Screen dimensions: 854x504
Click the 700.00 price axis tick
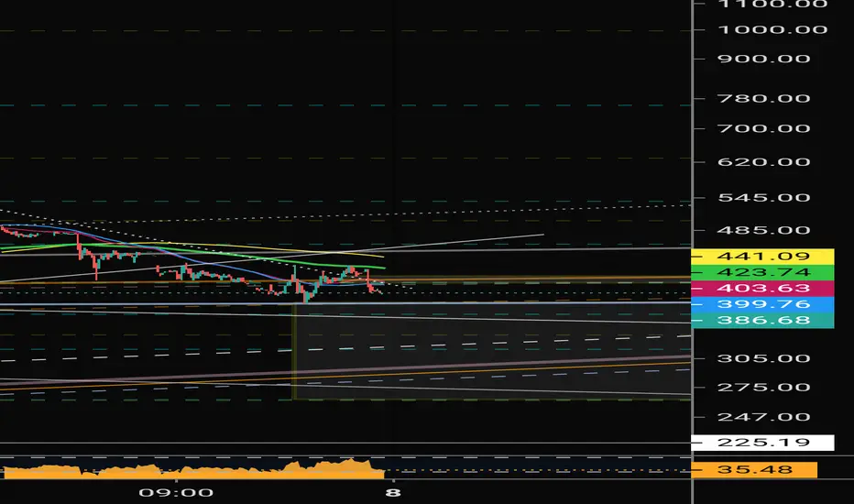tap(763, 128)
